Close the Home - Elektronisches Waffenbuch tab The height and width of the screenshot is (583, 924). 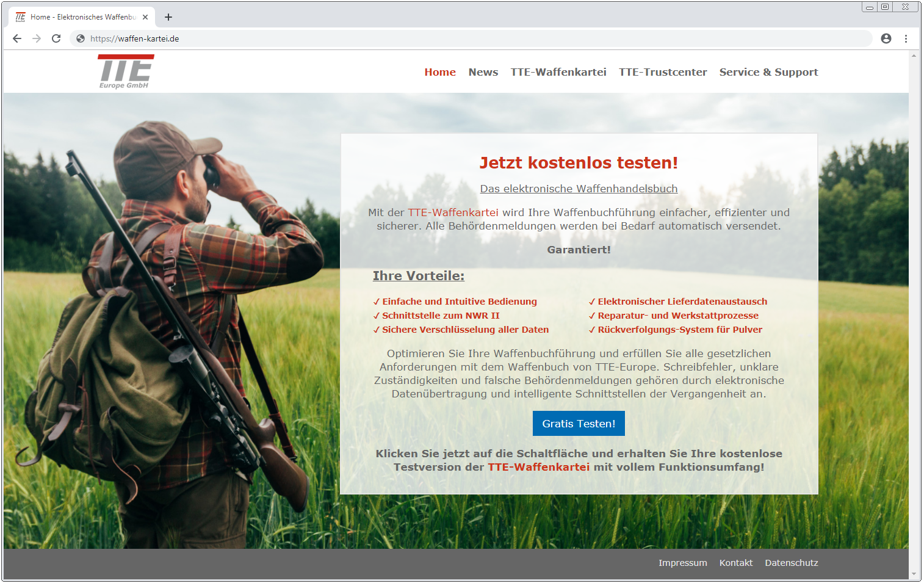(x=145, y=17)
